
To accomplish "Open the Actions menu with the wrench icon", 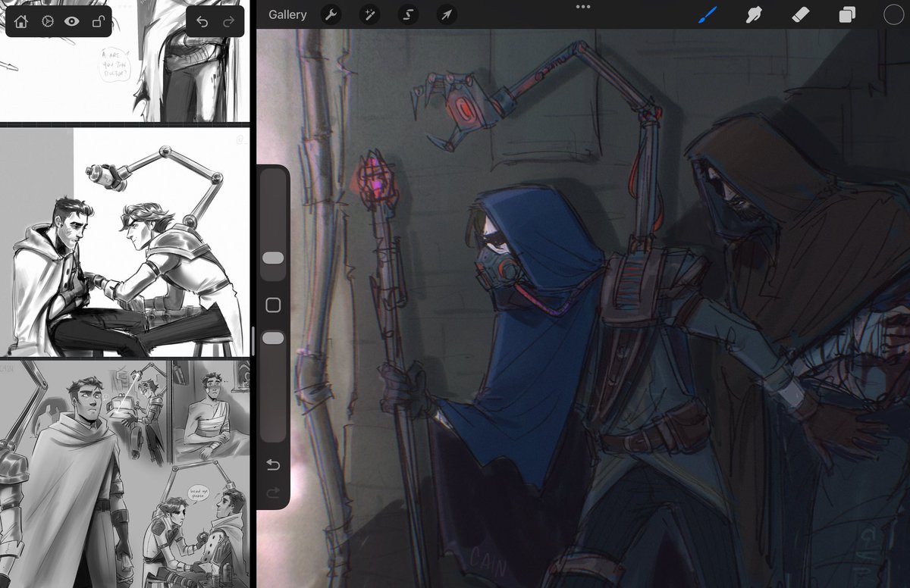I will (x=331, y=15).
